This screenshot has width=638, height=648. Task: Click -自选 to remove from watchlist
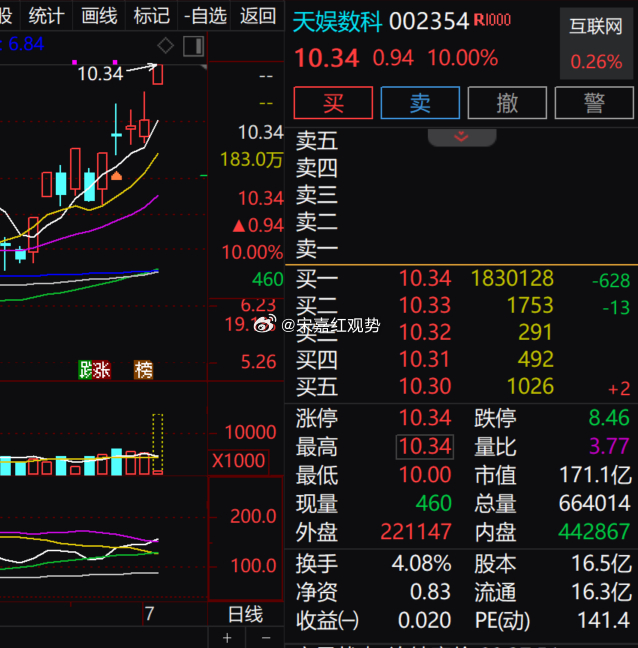204,16
